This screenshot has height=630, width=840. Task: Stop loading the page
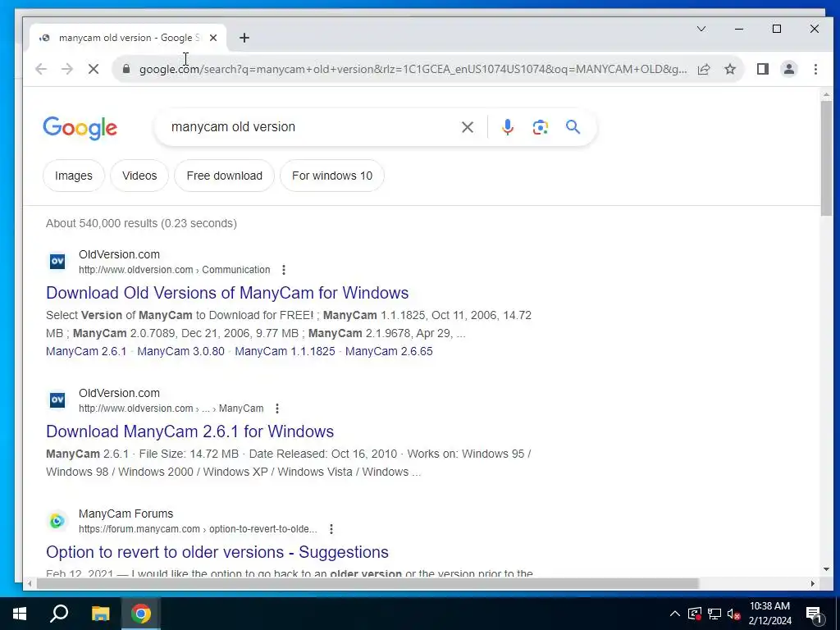tap(94, 69)
